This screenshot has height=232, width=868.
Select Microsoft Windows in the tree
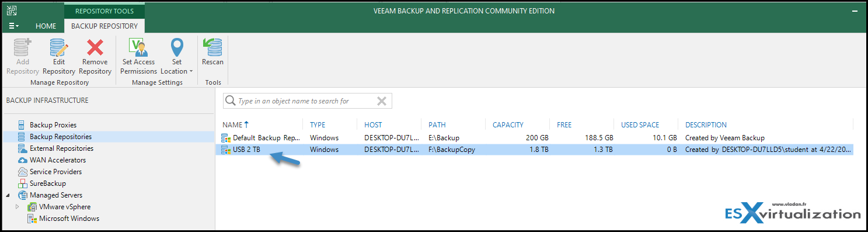[x=69, y=219]
